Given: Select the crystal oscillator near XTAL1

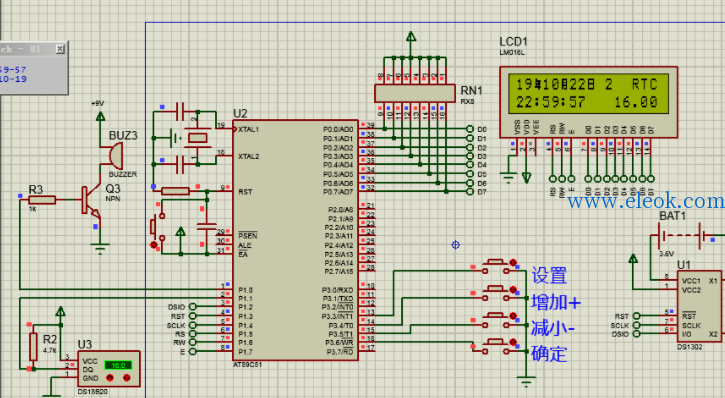Looking at the screenshot, I should tap(197, 138).
